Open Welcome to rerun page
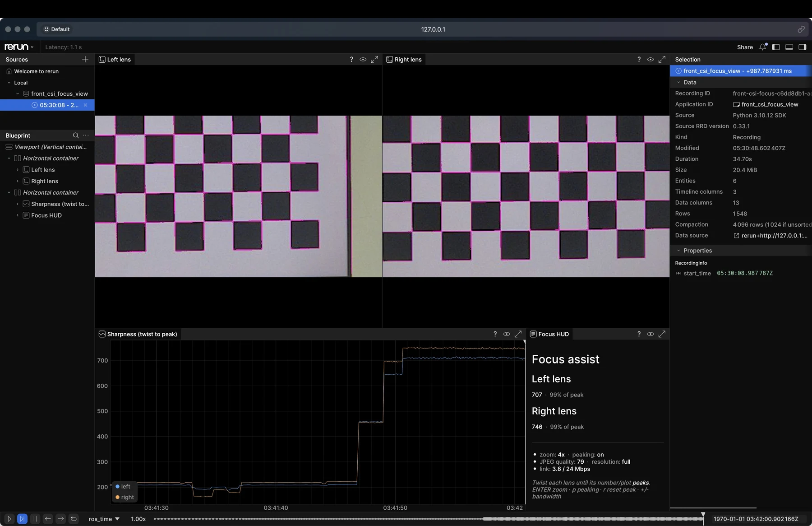 point(37,71)
